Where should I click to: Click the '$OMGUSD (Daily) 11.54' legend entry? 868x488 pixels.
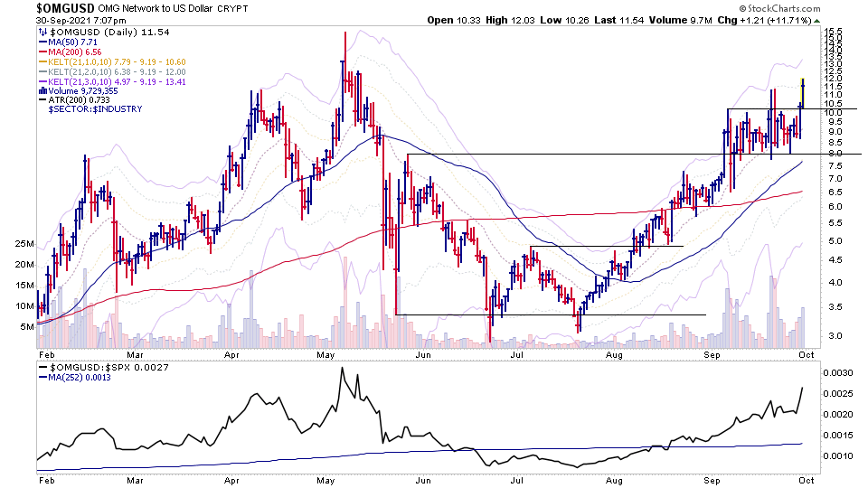pos(109,33)
